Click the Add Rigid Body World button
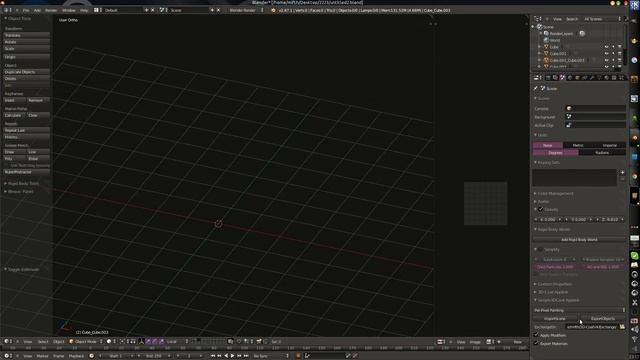 [x=579, y=240]
